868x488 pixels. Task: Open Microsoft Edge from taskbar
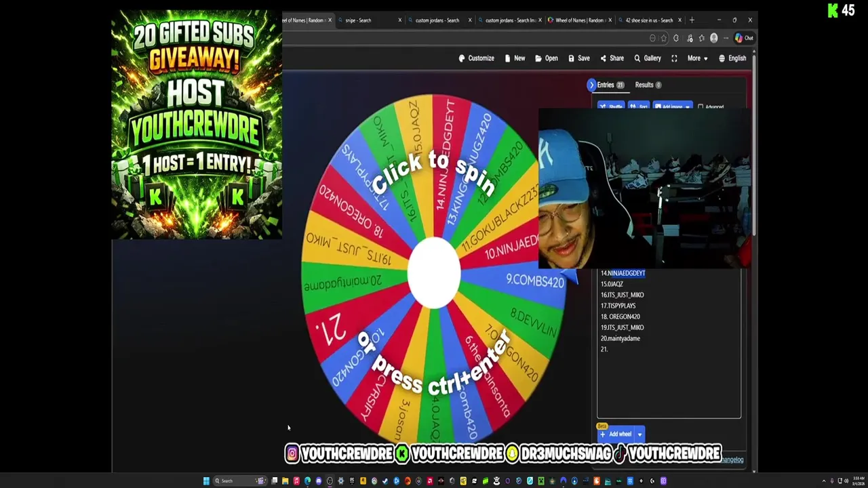coord(307,481)
